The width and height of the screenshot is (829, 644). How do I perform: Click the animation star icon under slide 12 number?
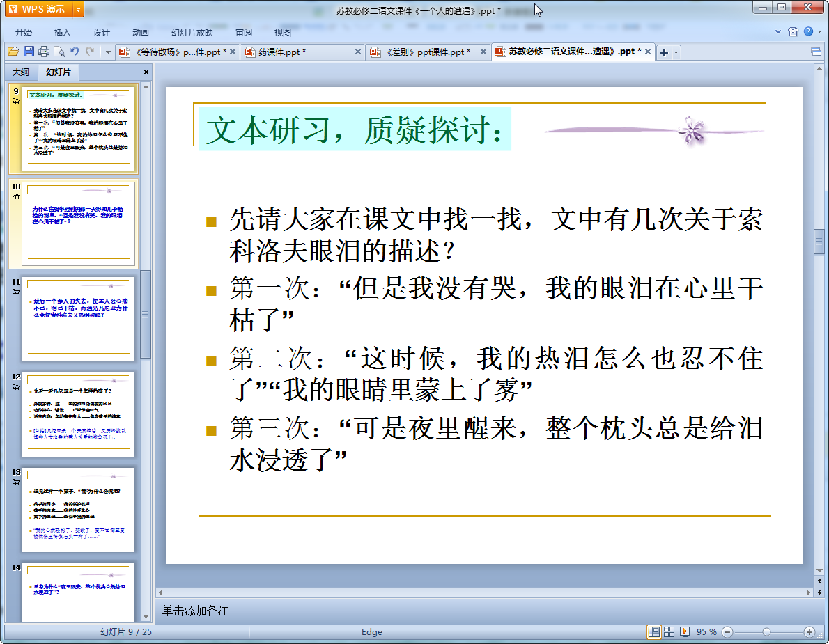16,386
